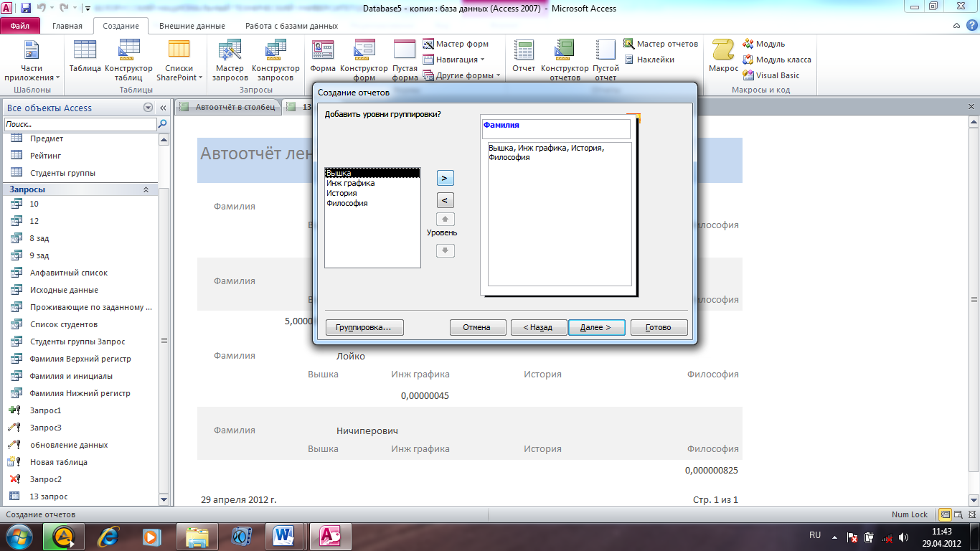The height and width of the screenshot is (551, 980).
Task: Open Конструктор таблиц from the ribbon
Action: point(128,60)
